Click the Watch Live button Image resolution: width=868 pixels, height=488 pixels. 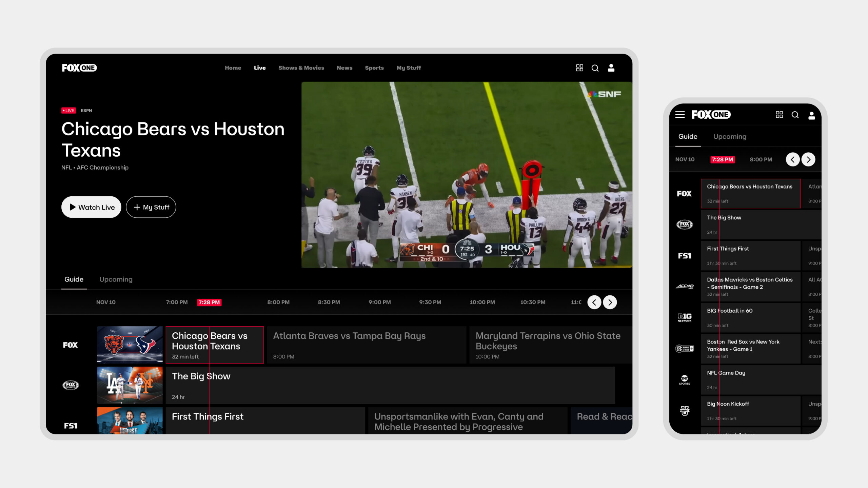pos(91,207)
